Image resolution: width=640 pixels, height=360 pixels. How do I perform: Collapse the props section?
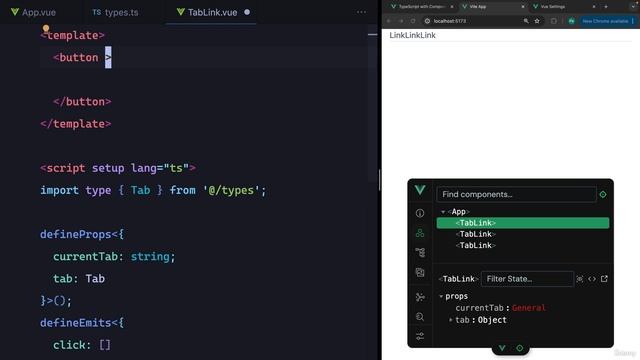441,296
